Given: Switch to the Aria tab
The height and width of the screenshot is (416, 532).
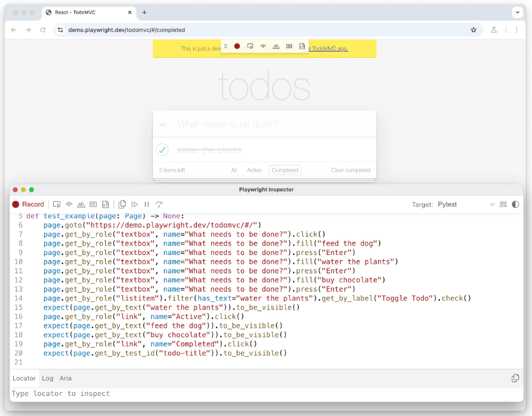Looking at the screenshot, I should click(x=65, y=378).
